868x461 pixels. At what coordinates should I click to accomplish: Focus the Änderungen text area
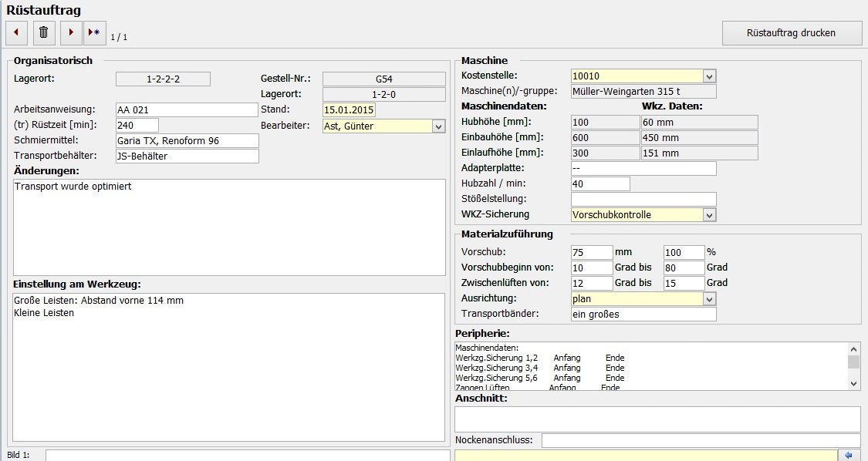click(x=229, y=227)
